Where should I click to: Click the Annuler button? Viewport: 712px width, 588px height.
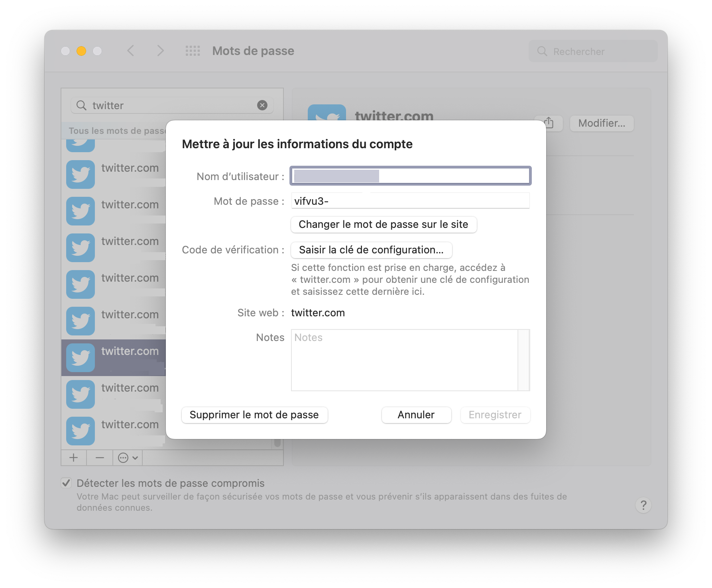point(416,415)
